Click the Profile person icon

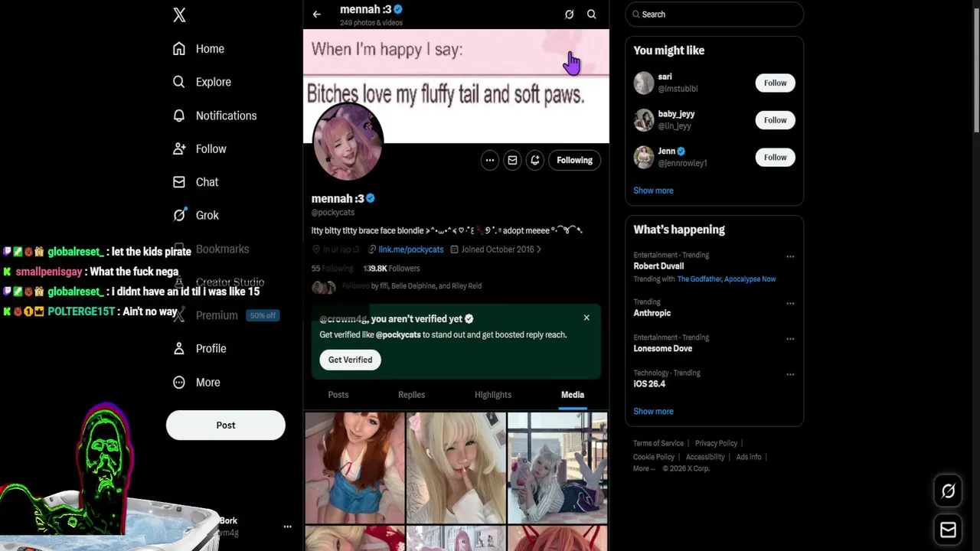pos(179,348)
